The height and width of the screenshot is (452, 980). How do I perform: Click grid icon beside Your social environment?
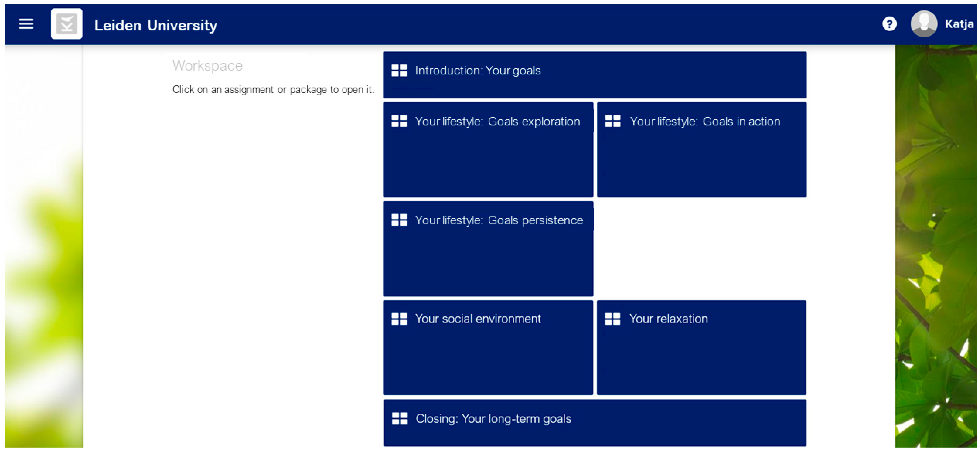click(399, 319)
